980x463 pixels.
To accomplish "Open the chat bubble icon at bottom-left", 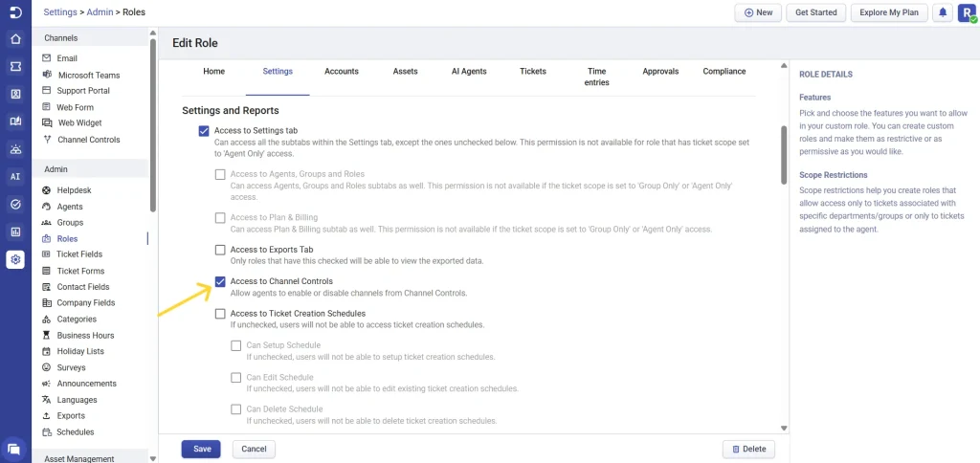I will point(14,449).
